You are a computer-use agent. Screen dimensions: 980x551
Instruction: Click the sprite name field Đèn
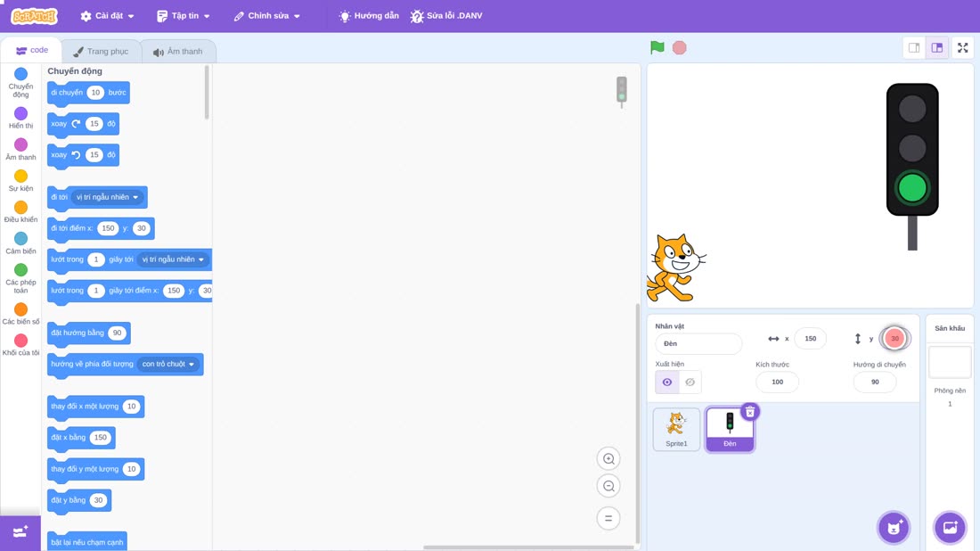[x=698, y=343]
